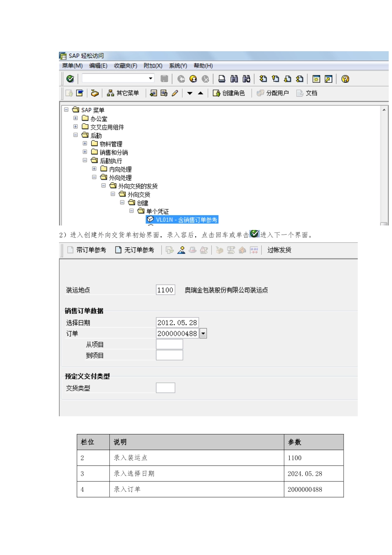Open the command field dropdown arrow
This screenshot has width=392, height=555.
151,78
